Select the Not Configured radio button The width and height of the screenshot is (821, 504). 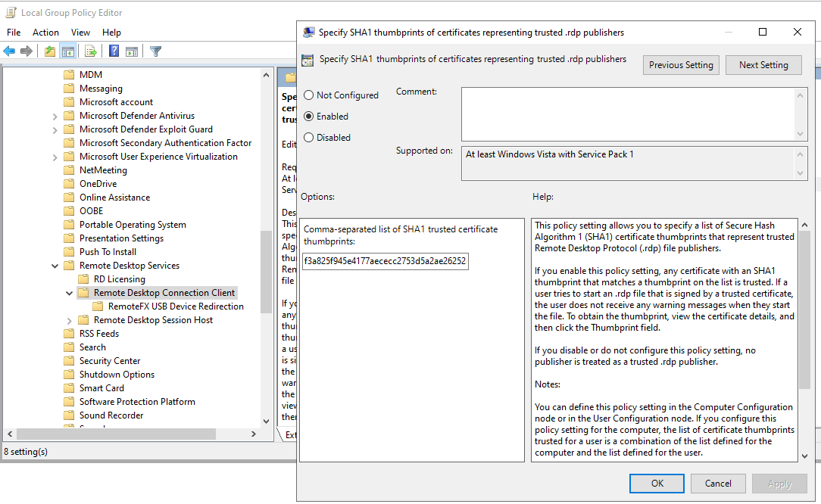309,95
